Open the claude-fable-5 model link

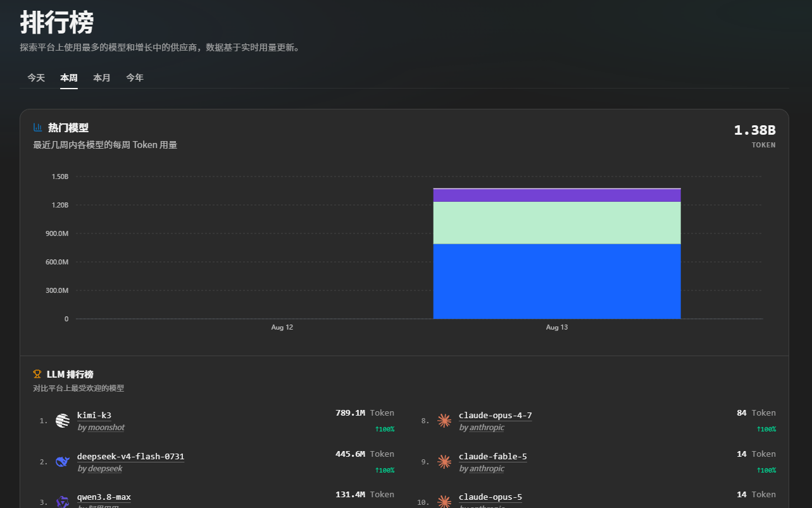(493, 457)
